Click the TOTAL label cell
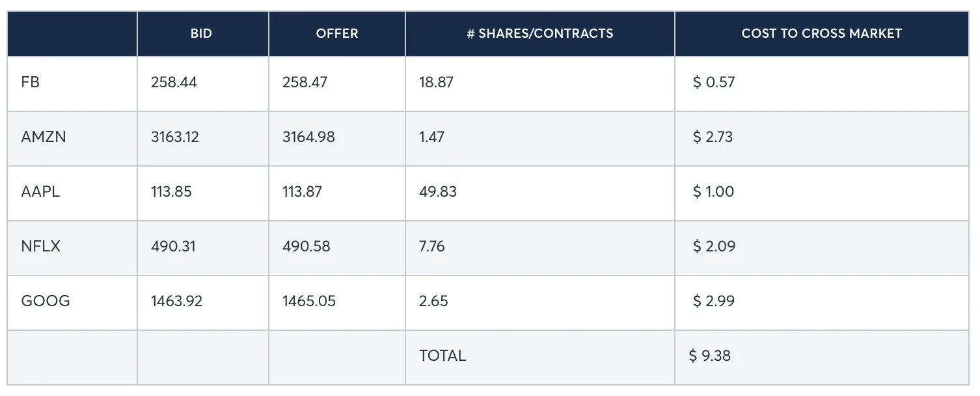The width and height of the screenshot is (980, 396). click(442, 356)
